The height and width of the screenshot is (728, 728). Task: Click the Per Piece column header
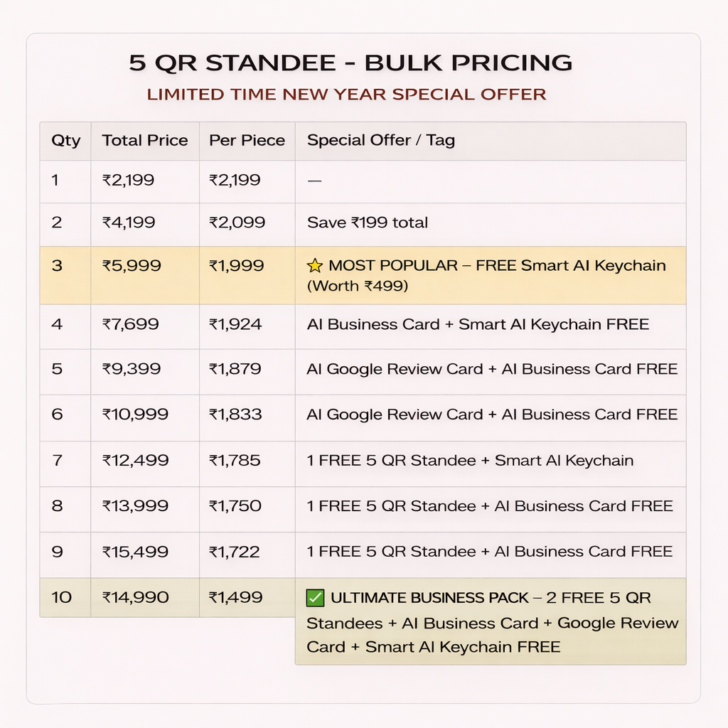247,141
